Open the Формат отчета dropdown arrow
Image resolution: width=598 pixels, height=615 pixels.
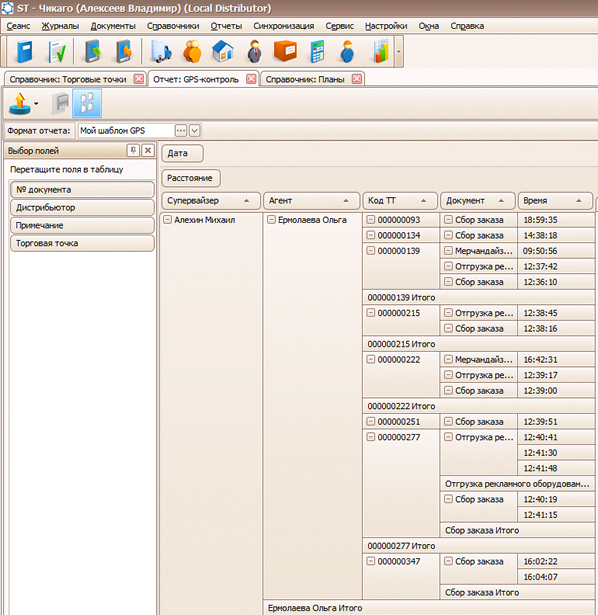194,130
